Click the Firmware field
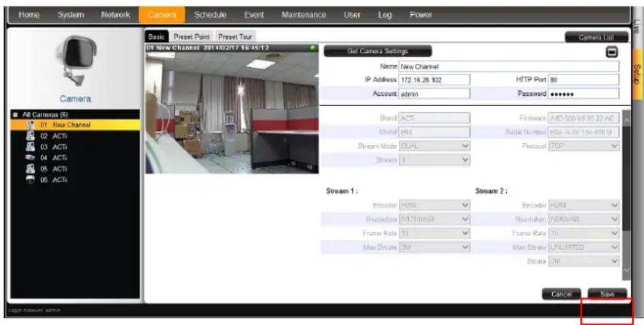The height and width of the screenshot is (325, 644). (584, 118)
